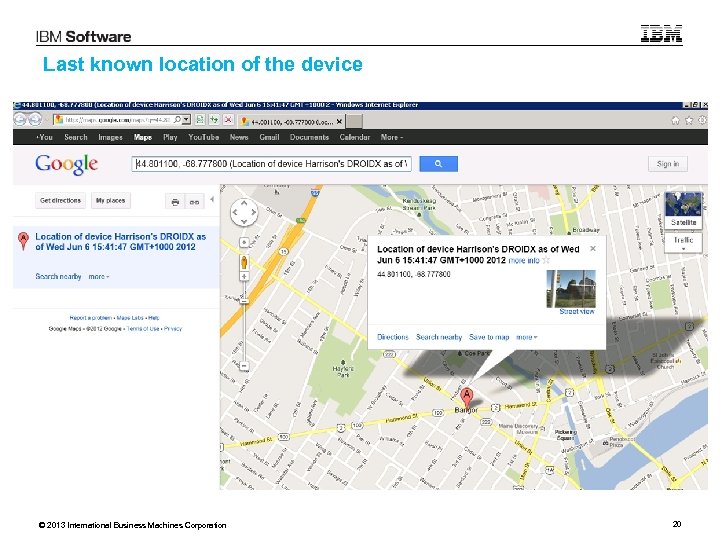The width and height of the screenshot is (720, 540).
Task: Click the Report a problem link
Action: click(90, 318)
